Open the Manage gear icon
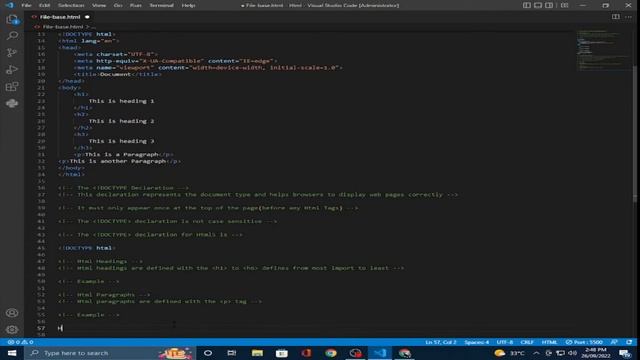 click(12, 329)
